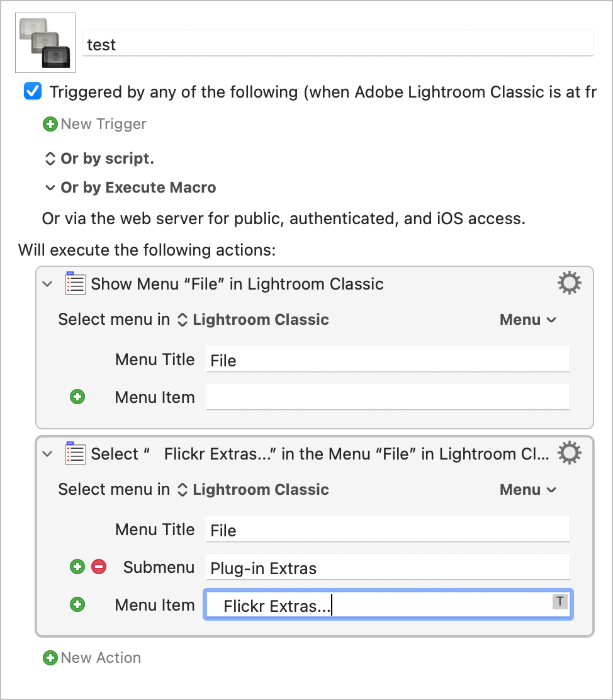
Task: Open the Or by script popup
Action: [x=99, y=159]
